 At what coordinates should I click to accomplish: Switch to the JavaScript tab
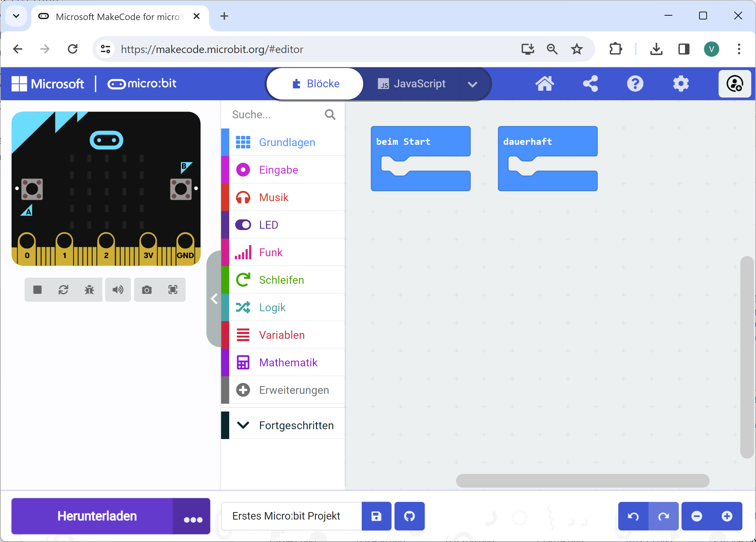coord(412,84)
